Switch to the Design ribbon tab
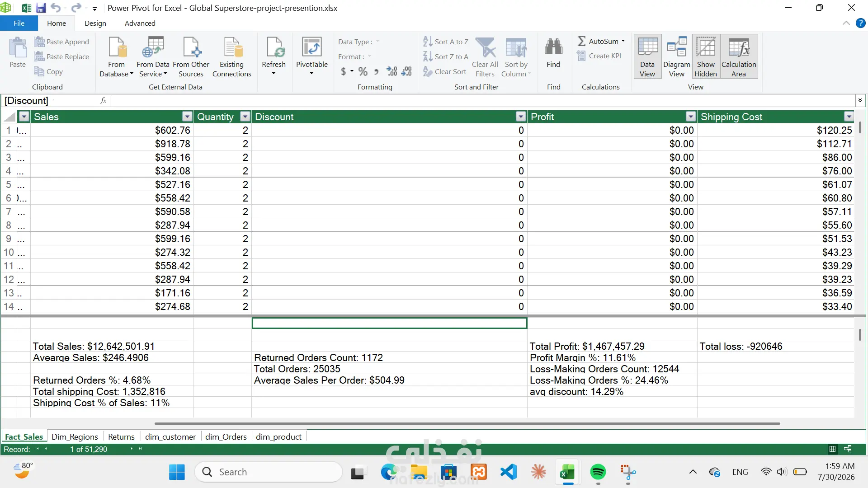The height and width of the screenshot is (488, 868). pos(95,23)
